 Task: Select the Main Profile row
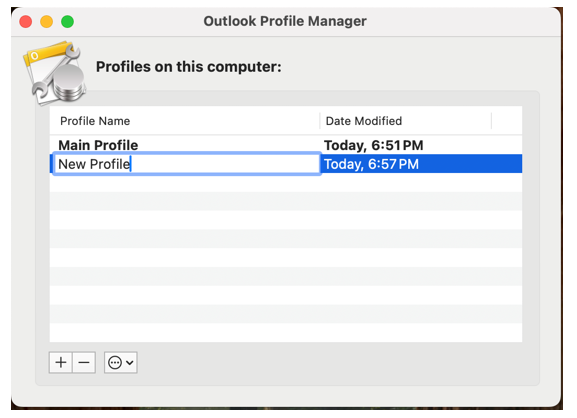pyautogui.click(x=286, y=145)
